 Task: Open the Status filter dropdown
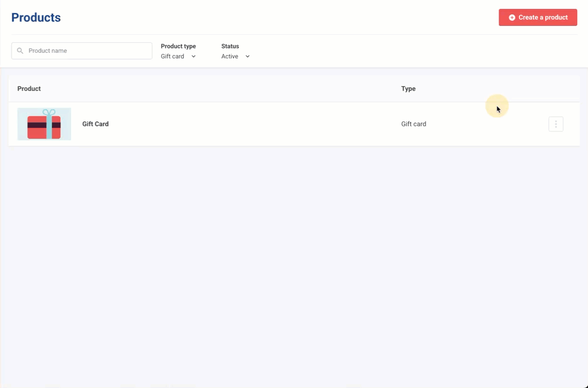235,57
